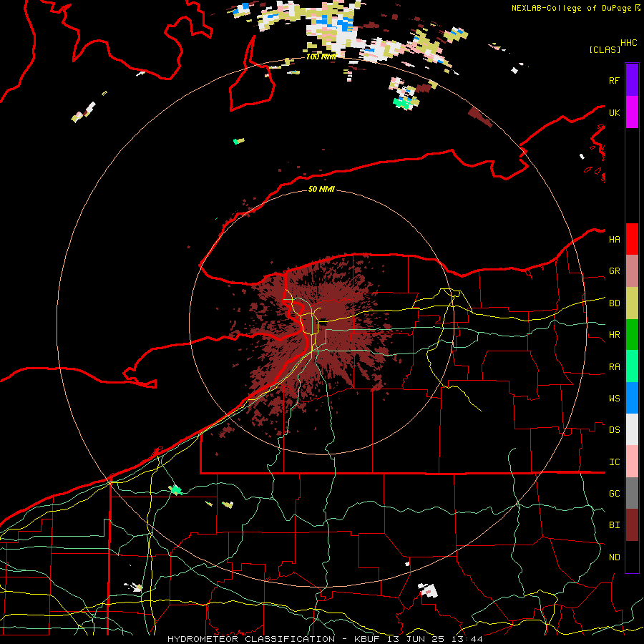The height and width of the screenshot is (644, 644).
Task: Click the '[CLAS]' label above legend
Action: tap(605, 49)
